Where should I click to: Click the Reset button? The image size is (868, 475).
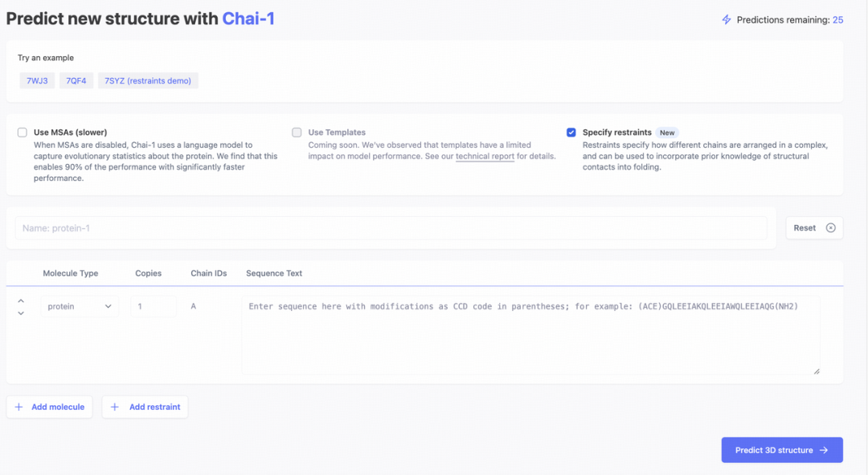(x=814, y=228)
